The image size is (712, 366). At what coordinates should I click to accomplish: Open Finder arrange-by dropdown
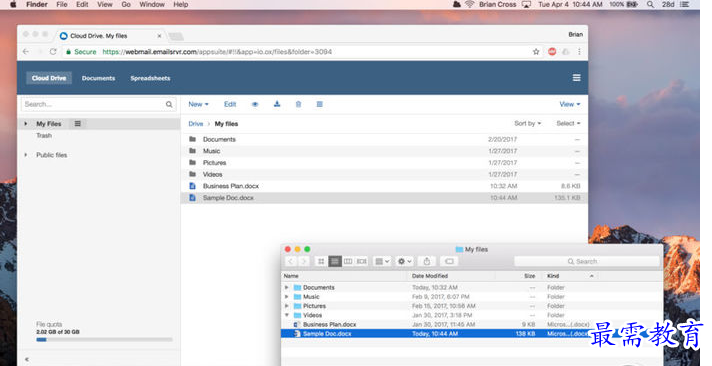(x=381, y=261)
